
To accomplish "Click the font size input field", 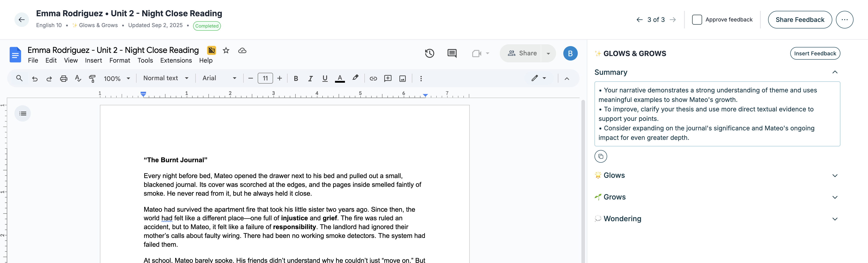I will (265, 78).
